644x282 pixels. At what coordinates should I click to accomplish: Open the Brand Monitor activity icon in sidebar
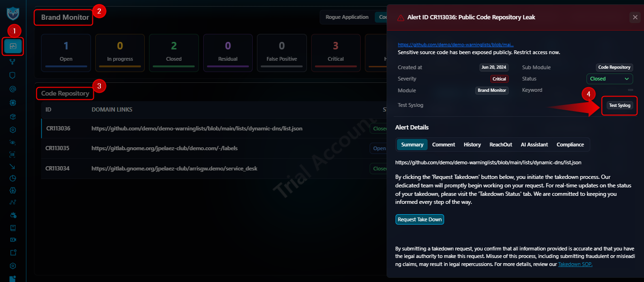coord(13,46)
